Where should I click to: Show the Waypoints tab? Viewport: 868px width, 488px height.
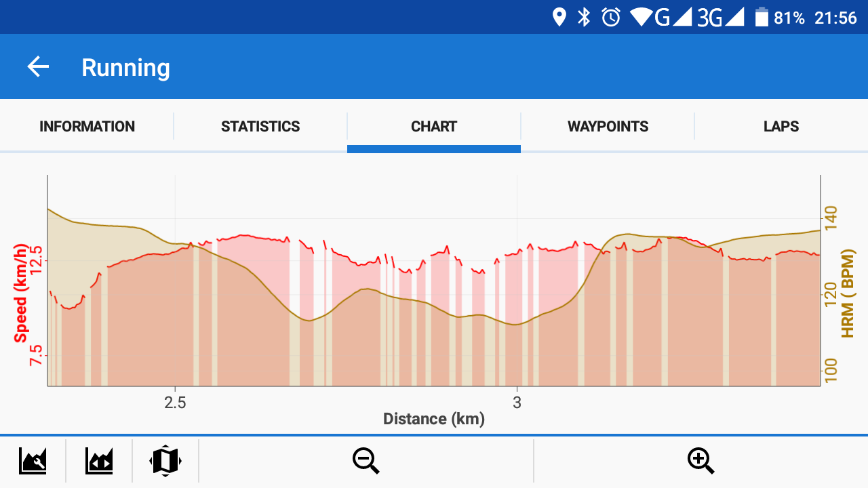tap(608, 127)
